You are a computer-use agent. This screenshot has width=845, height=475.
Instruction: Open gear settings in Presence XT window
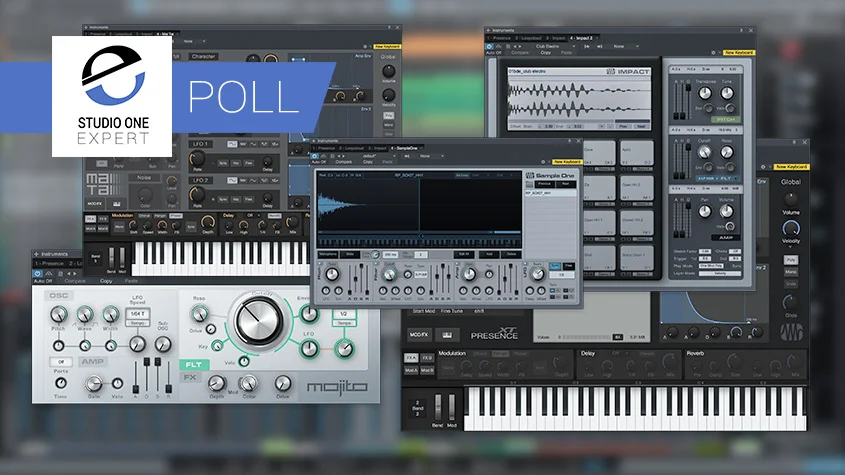tap(763, 167)
